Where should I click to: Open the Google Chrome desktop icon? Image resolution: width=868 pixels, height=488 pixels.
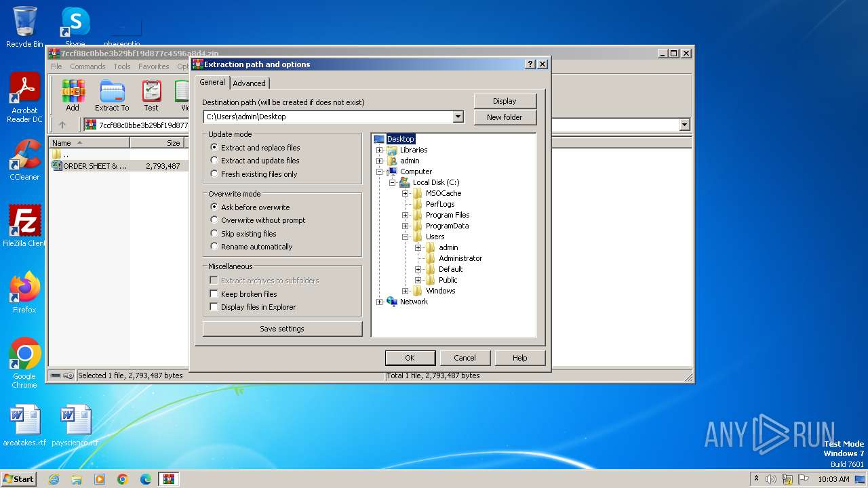[24, 363]
